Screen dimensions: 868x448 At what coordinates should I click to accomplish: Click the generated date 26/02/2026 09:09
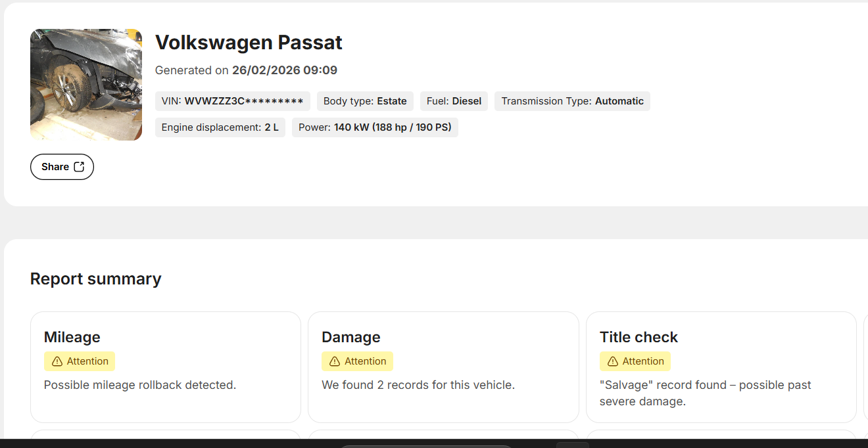[285, 70]
